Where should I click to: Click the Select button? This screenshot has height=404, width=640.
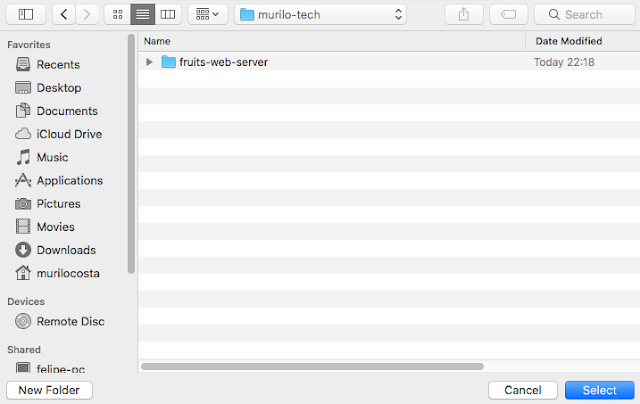[x=600, y=390]
